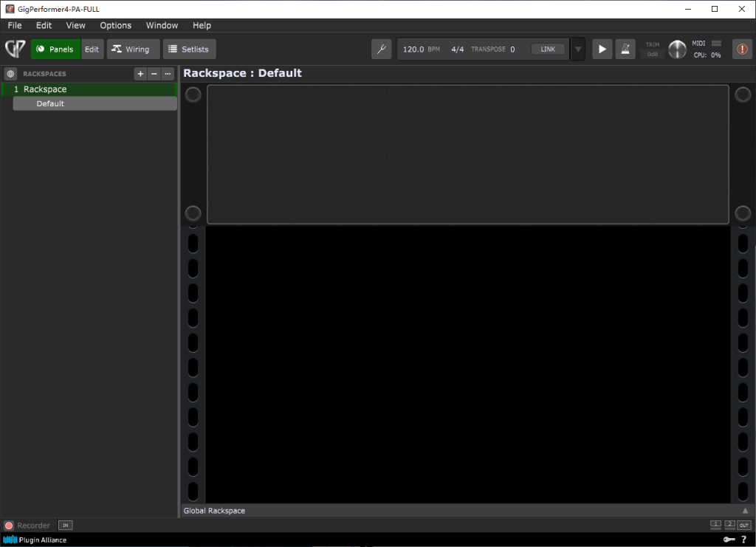Click the Rackspace : Default title
This screenshot has height=547, width=756.
pos(242,73)
